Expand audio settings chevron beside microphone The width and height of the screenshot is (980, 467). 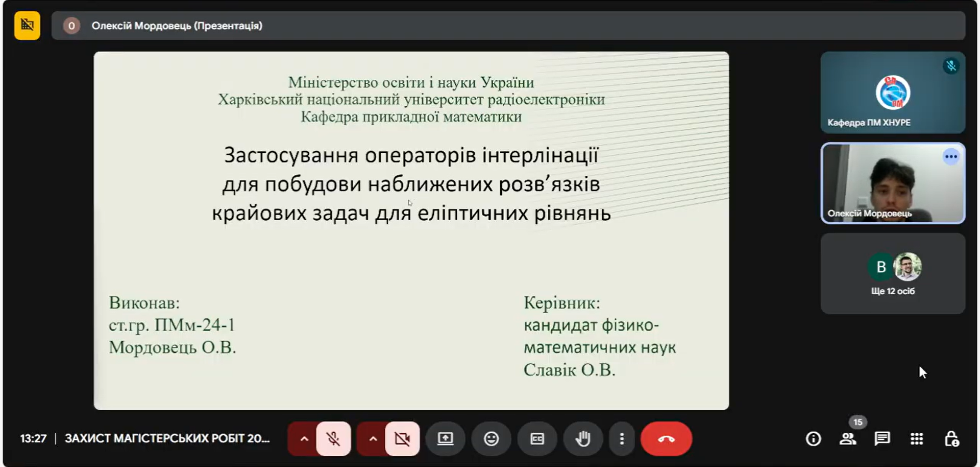coord(304,439)
